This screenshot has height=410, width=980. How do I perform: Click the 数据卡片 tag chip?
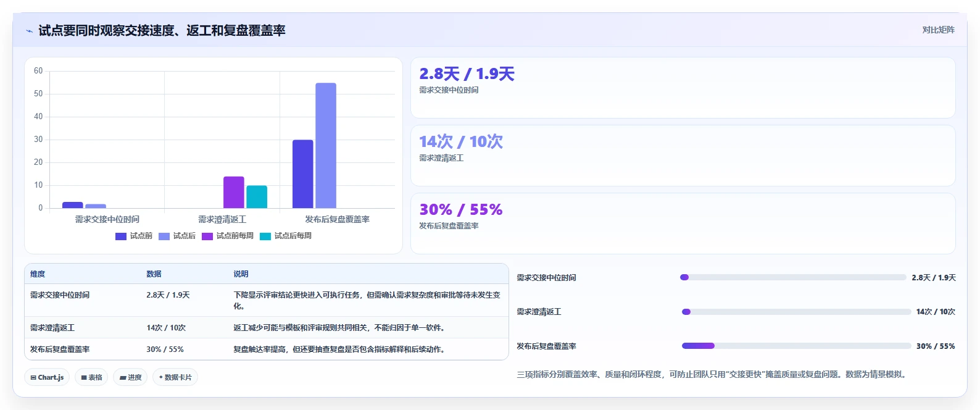(175, 377)
